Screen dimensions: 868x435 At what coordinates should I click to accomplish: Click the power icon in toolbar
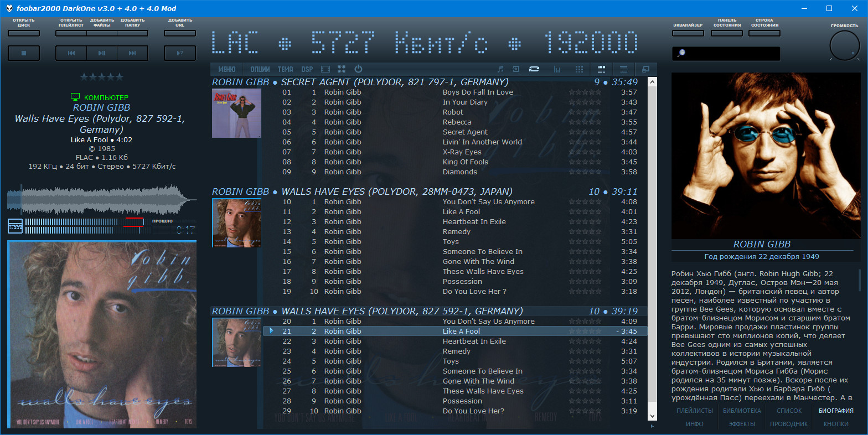(x=358, y=69)
